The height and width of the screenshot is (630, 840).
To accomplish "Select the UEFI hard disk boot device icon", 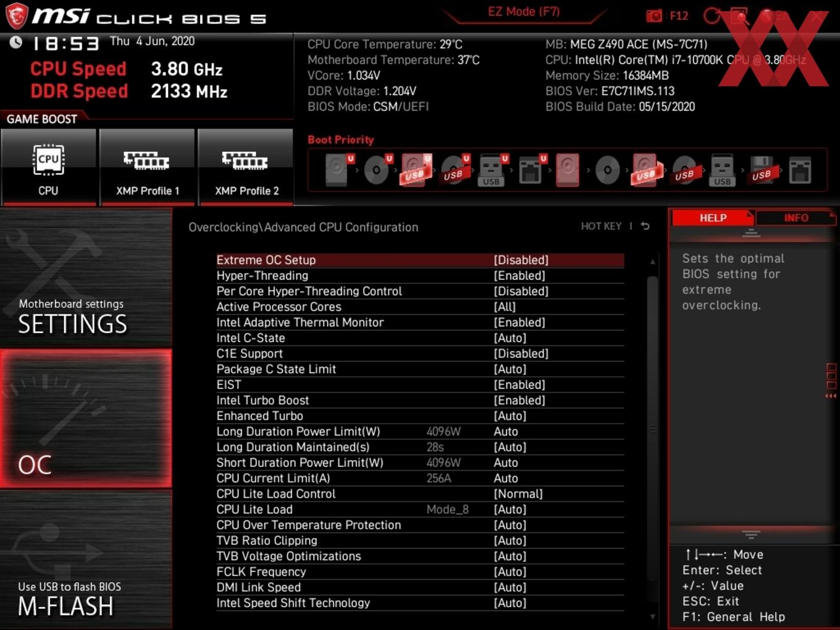I will click(x=338, y=170).
